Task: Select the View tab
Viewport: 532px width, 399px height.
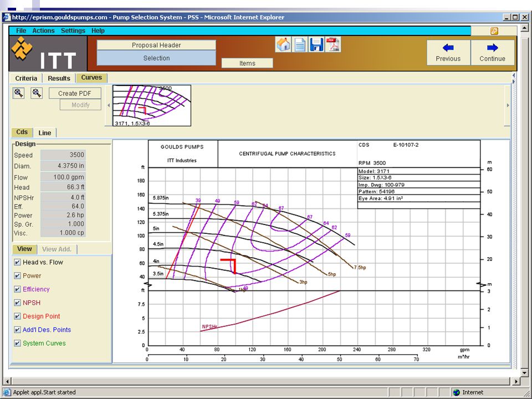Action: pyautogui.click(x=24, y=249)
